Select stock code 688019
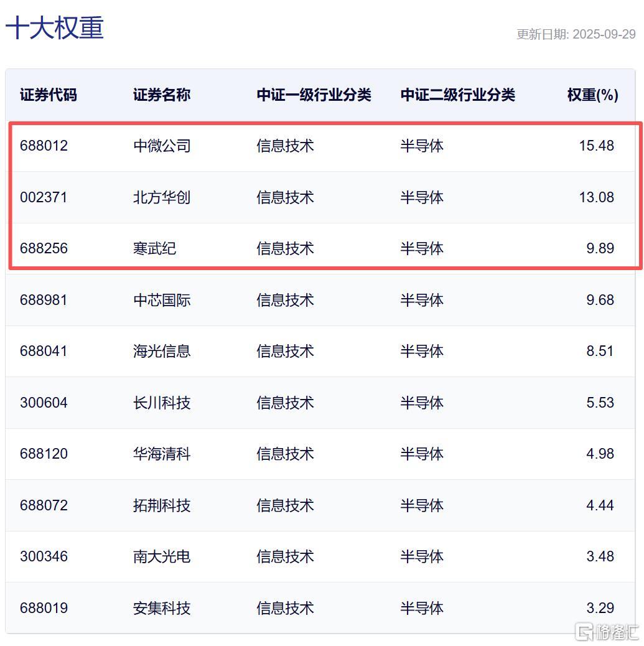 tap(44, 607)
